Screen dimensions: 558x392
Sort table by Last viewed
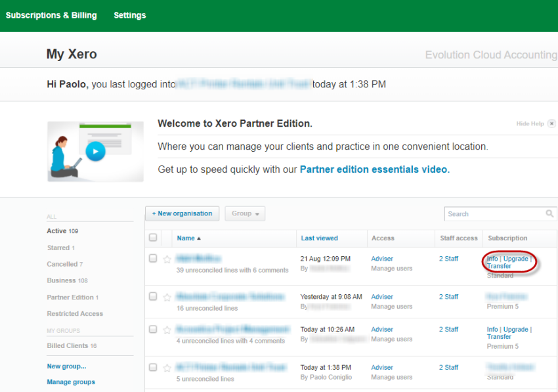click(x=320, y=238)
